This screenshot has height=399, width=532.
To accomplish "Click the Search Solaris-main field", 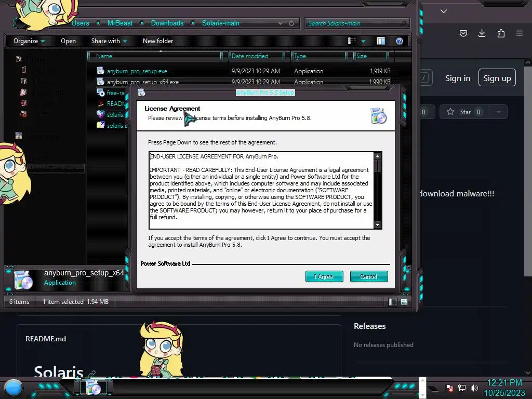I will [x=357, y=23].
